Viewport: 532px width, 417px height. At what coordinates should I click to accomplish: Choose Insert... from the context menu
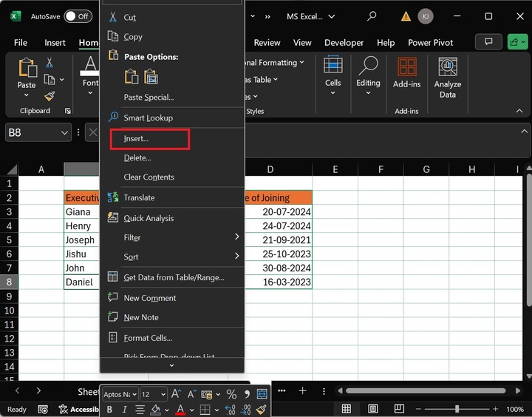point(136,138)
